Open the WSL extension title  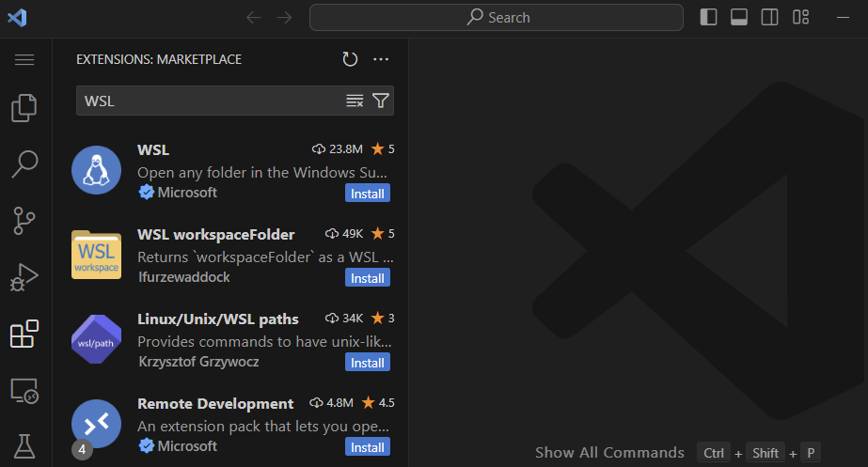[153, 150]
